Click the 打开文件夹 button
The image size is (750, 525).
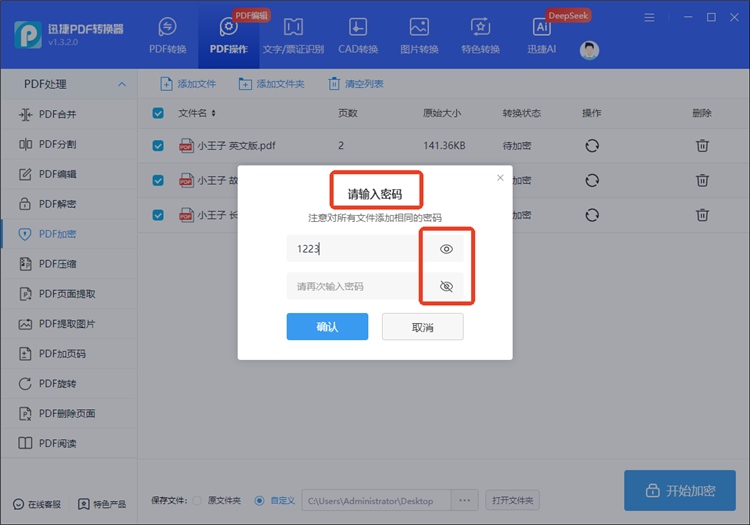[x=512, y=501]
